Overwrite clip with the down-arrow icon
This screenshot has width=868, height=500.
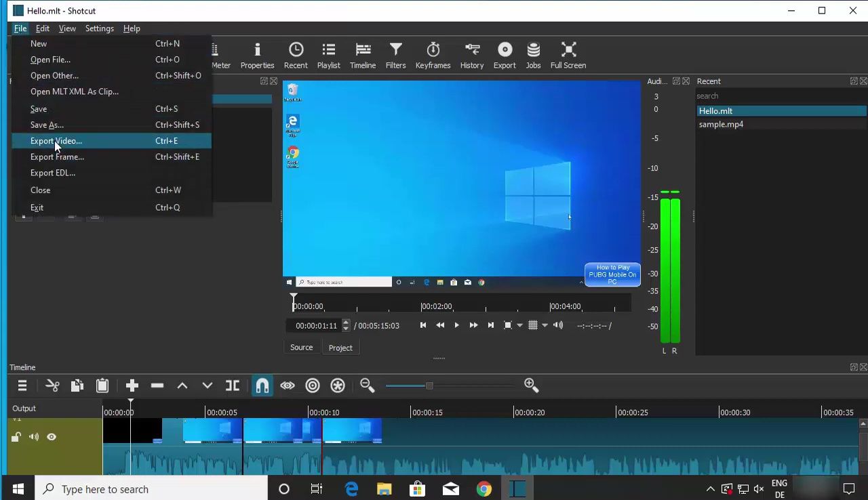(x=208, y=386)
